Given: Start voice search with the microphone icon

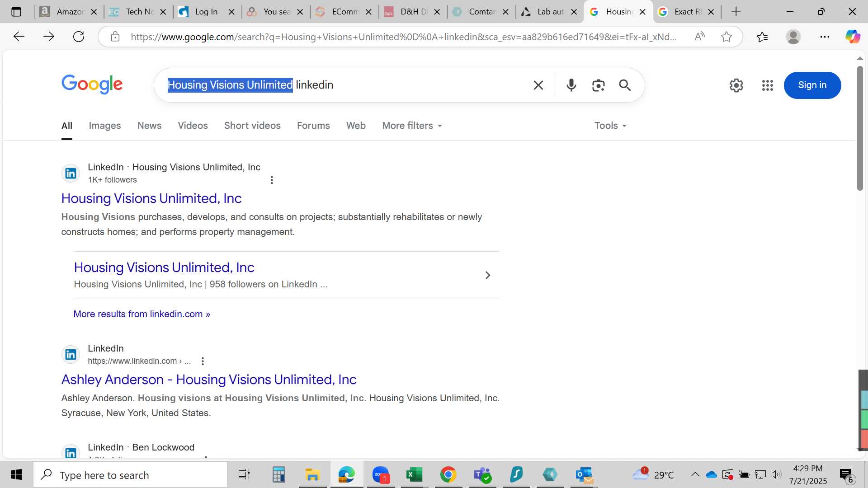Looking at the screenshot, I should point(571,85).
